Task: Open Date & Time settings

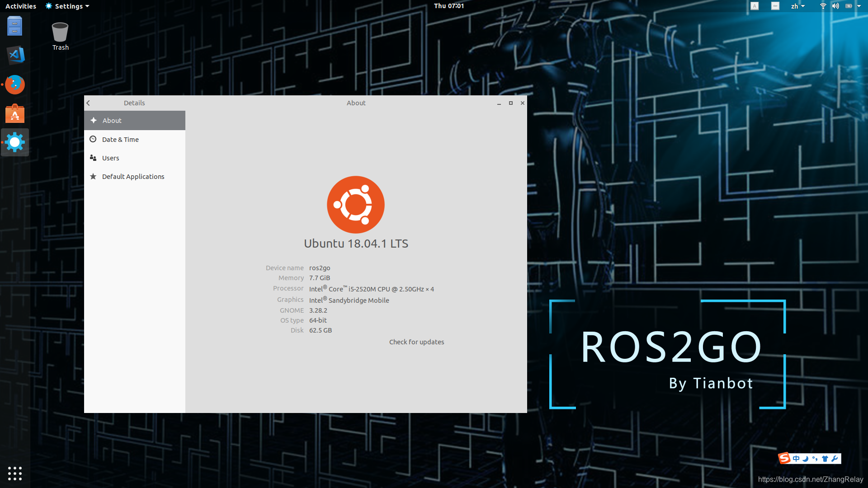Action: 135,140
